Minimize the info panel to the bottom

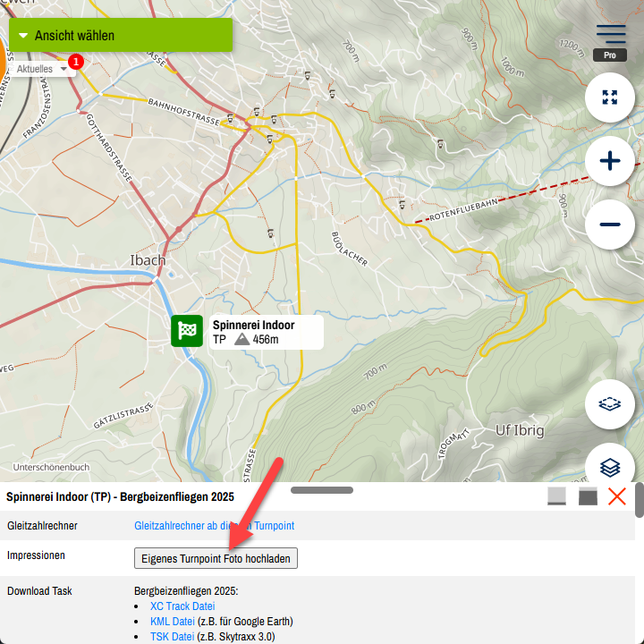pyautogui.click(x=557, y=496)
